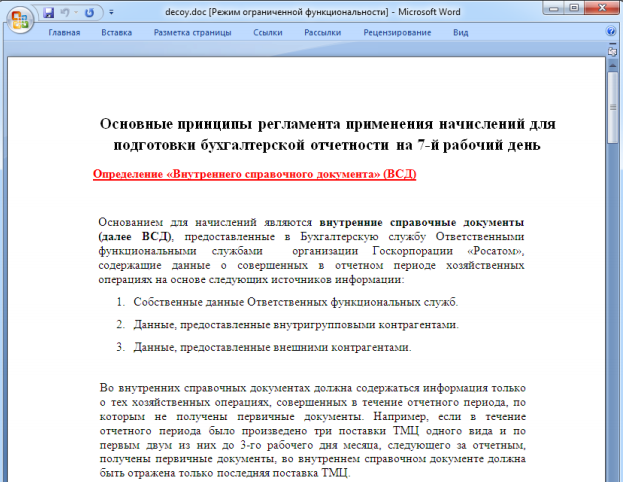Open the Рассылки tab
This screenshot has width=623, height=482.
tap(322, 32)
